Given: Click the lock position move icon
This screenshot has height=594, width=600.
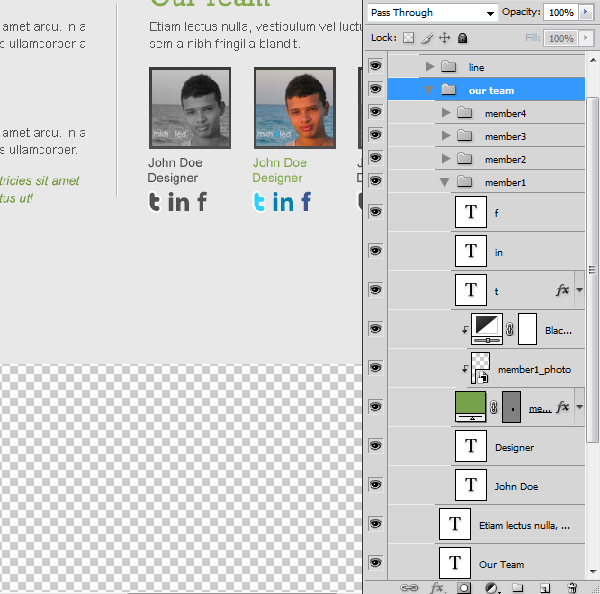Looking at the screenshot, I should point(444,38).
